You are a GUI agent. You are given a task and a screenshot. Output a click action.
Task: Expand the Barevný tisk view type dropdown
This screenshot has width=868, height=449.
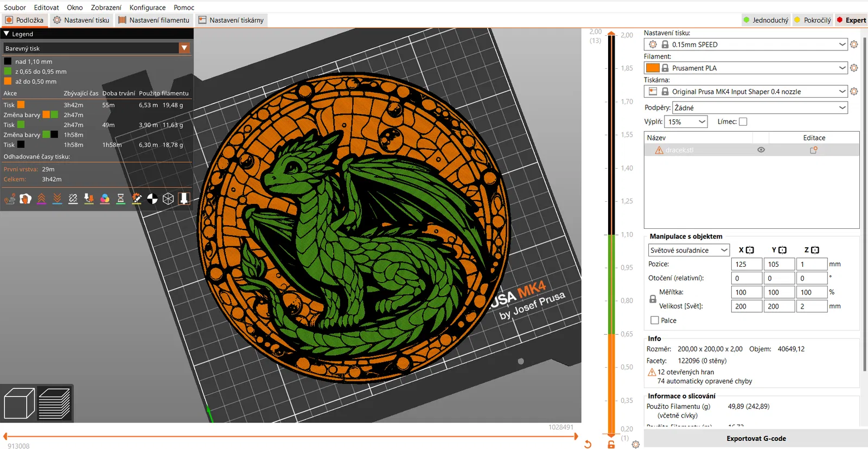click(184, 48)
